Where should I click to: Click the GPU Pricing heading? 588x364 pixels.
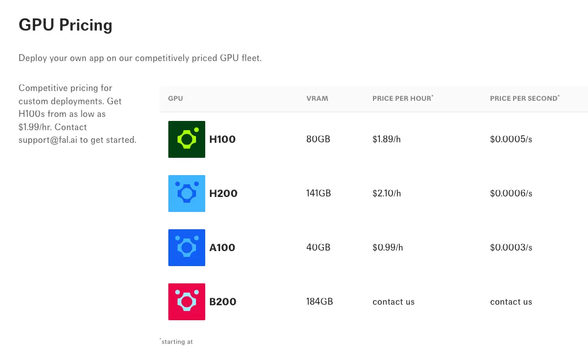(65, 25)
